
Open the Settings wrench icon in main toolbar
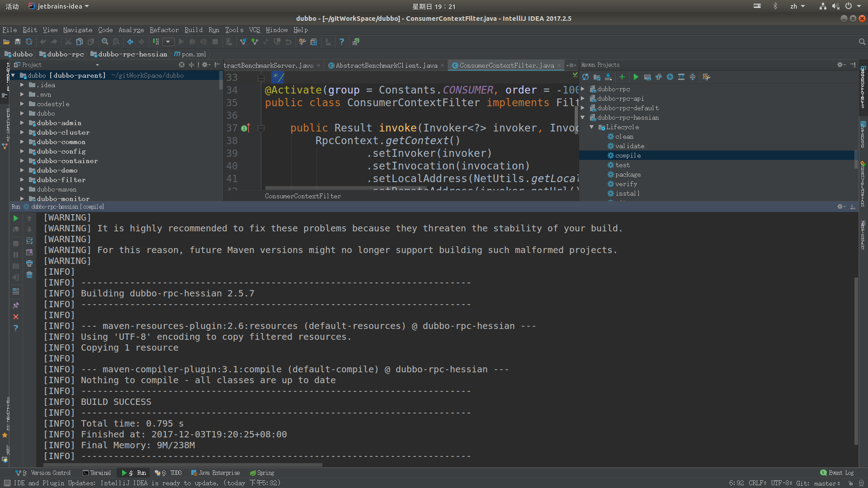point(302,42)
